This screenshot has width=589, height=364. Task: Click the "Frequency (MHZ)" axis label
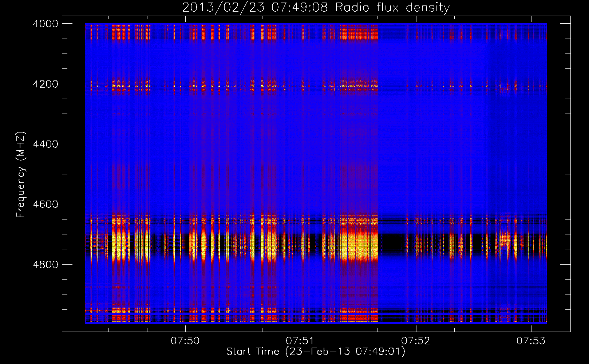(x=21, y=175)
